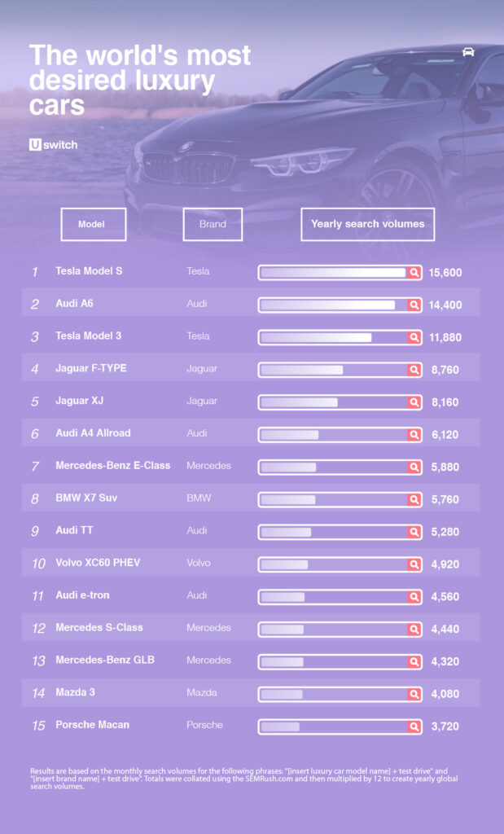Click the search icon for Audi A6
This screenshot has width=504, height=834.
[414, 305]
